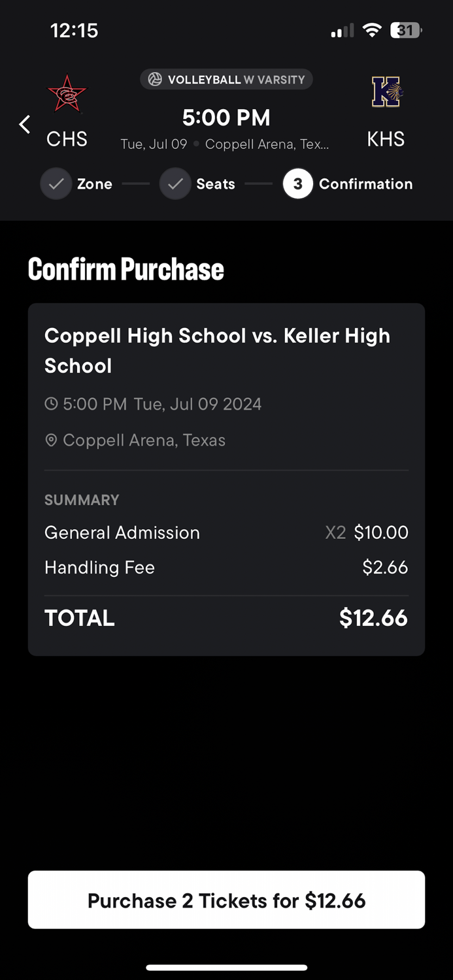Tap the Wi-Fi status icon
Screen dimensions: 453x980
(x=372, y=30)
